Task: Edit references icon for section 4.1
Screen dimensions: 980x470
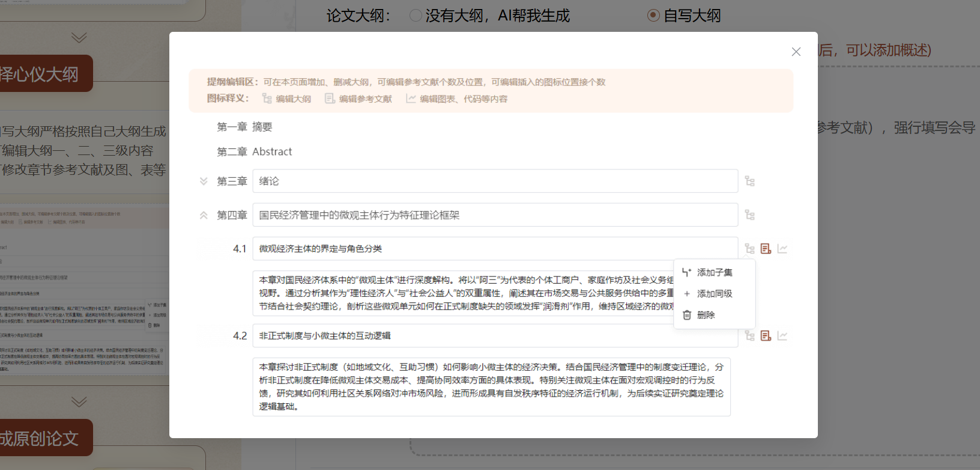Action: [766, 249]
